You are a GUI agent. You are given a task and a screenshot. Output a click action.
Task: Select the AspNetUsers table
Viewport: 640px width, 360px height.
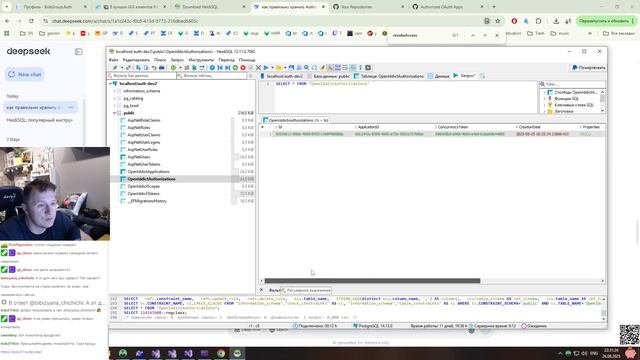click(139, 157)
